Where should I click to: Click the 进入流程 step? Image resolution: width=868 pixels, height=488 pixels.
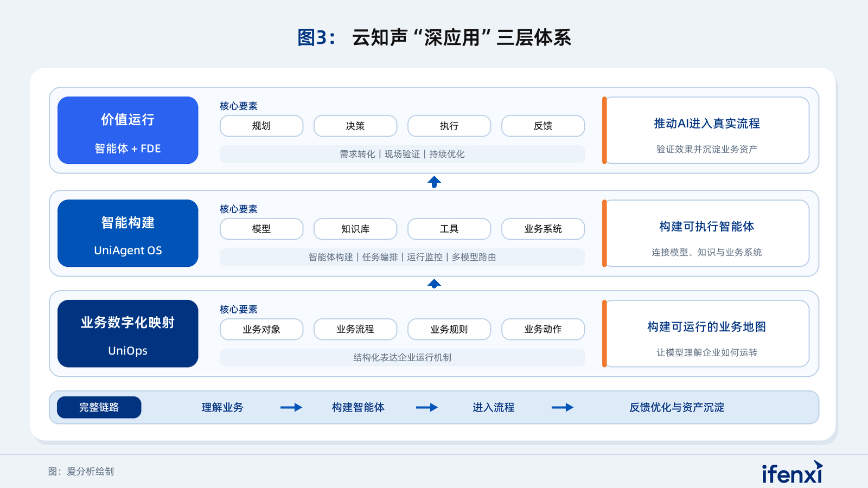[x=494, y=407]
